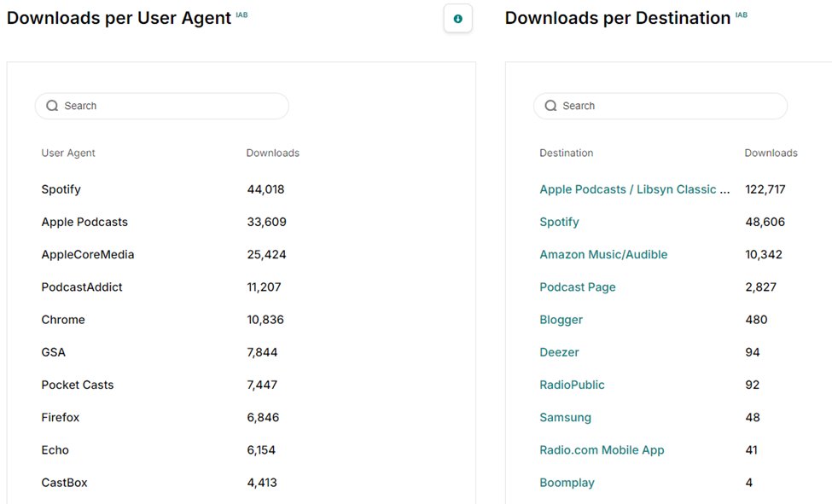Click the IAB label beside Downloads per Destination

pos(742,14)
